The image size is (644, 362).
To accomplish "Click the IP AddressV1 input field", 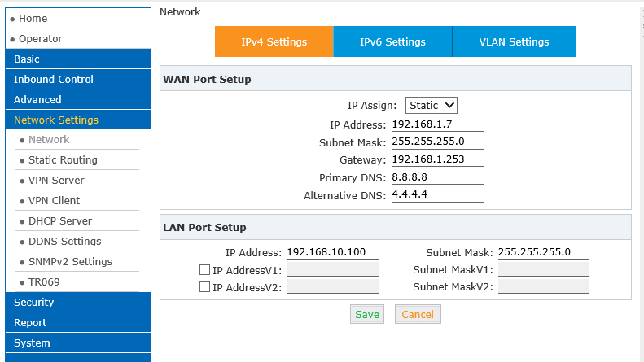I will [x=332, y=269].
